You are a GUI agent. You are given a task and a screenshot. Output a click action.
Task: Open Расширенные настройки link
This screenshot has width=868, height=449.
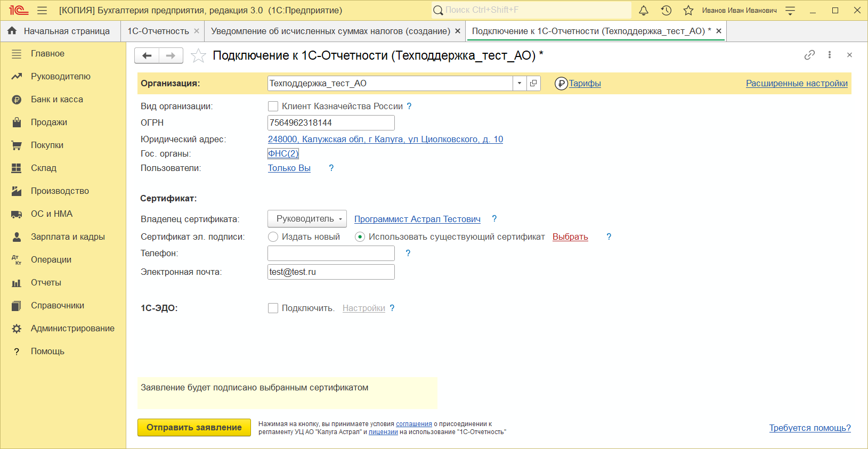pos(797,83)
